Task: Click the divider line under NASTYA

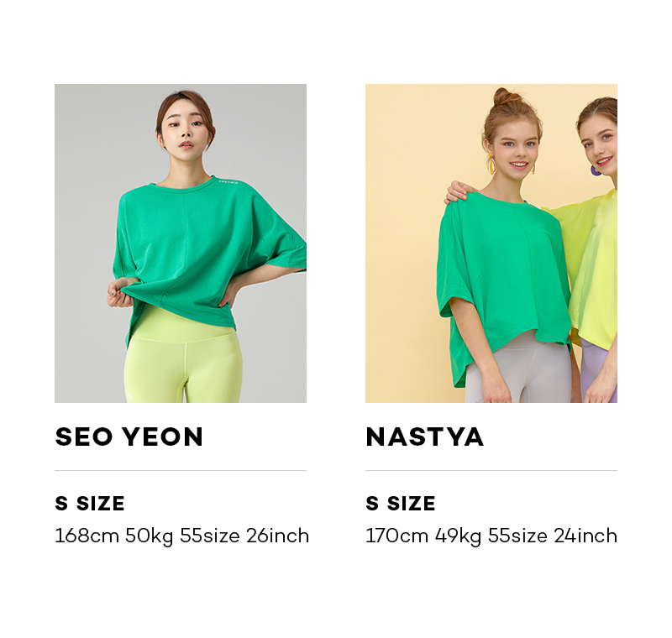Action: point(491,470)
